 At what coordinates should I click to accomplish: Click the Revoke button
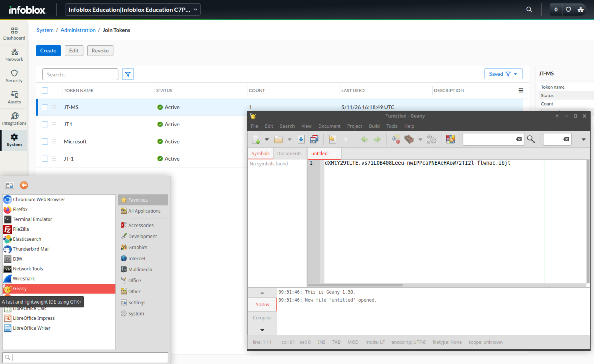pos(100,51)
